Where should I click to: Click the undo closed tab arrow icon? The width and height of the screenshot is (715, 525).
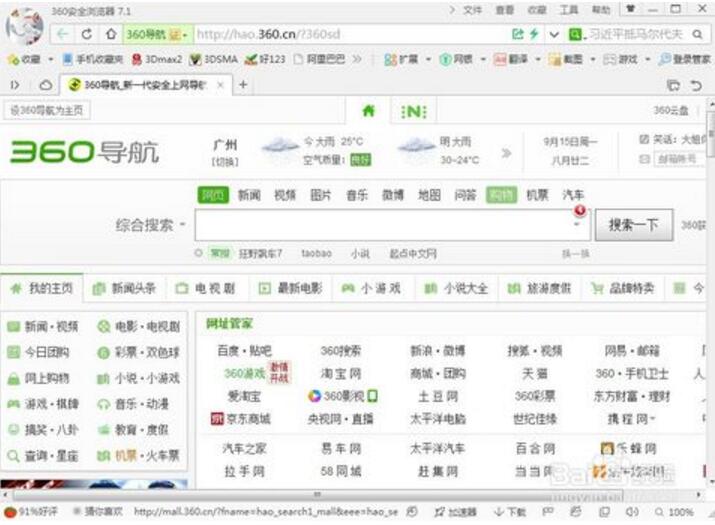[x=696, y=85]
